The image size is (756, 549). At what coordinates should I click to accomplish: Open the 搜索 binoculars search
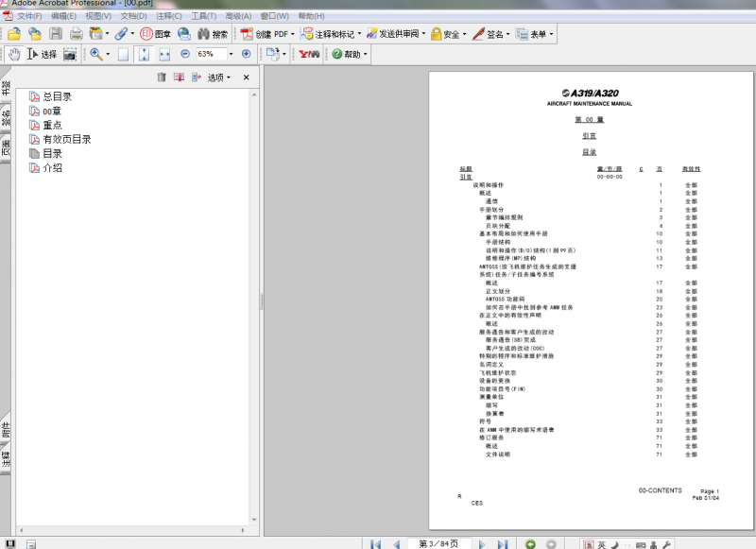pyautogui.click(x=213, y=34)
